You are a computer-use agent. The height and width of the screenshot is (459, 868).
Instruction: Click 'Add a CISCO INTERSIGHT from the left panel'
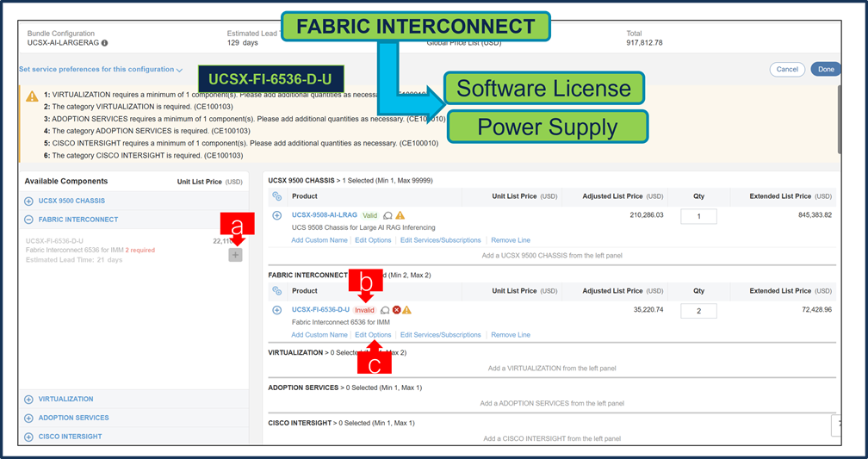point(552,439)
